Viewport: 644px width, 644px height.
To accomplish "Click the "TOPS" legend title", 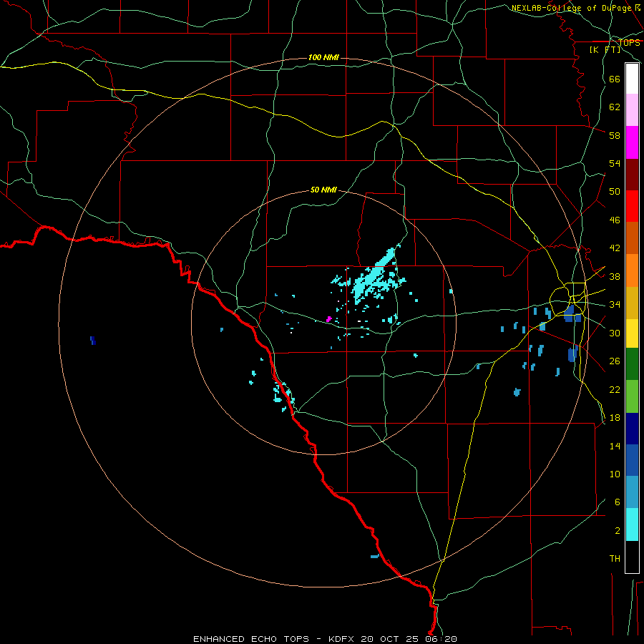I will [629, 43].
